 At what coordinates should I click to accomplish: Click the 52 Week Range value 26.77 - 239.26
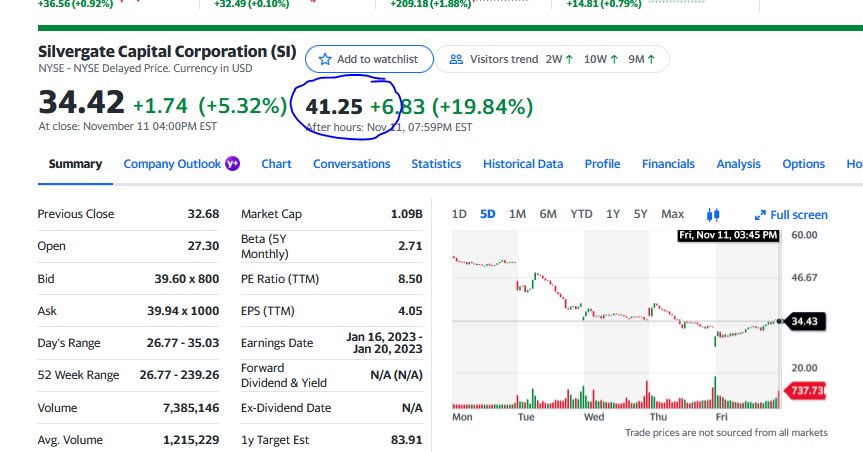coord(179,375)
